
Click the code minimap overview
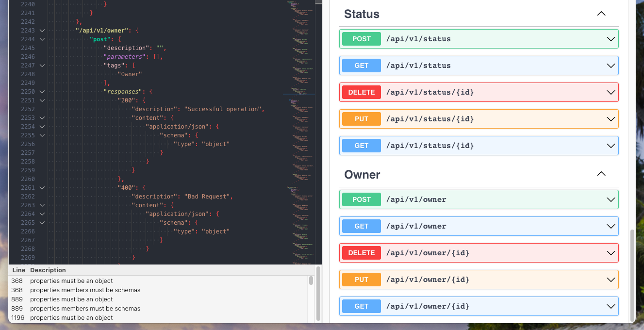click(x=299, y=131)
